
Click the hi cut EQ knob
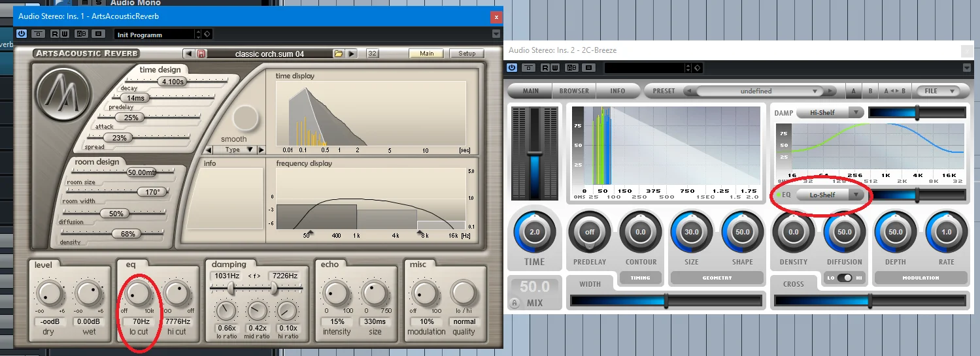[x=177, y=294]
